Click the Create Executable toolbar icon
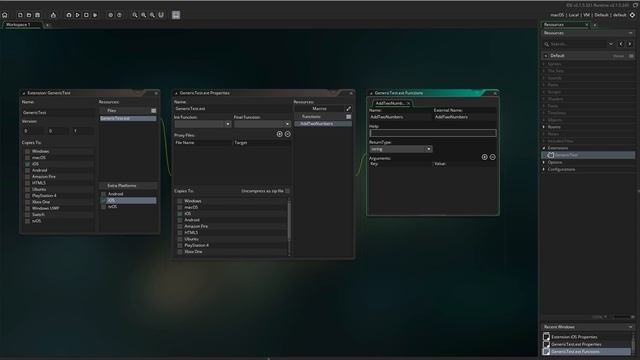 (53, 15)
